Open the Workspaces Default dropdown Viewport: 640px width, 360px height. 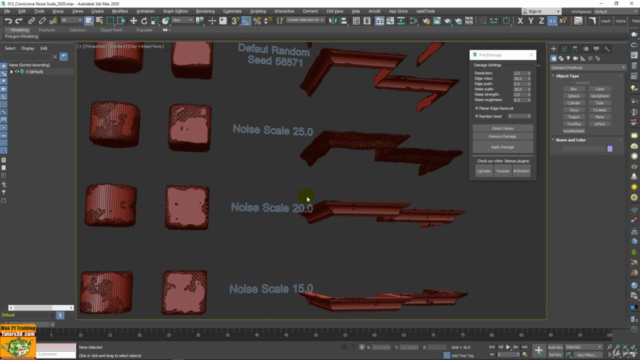pos(616,11)
